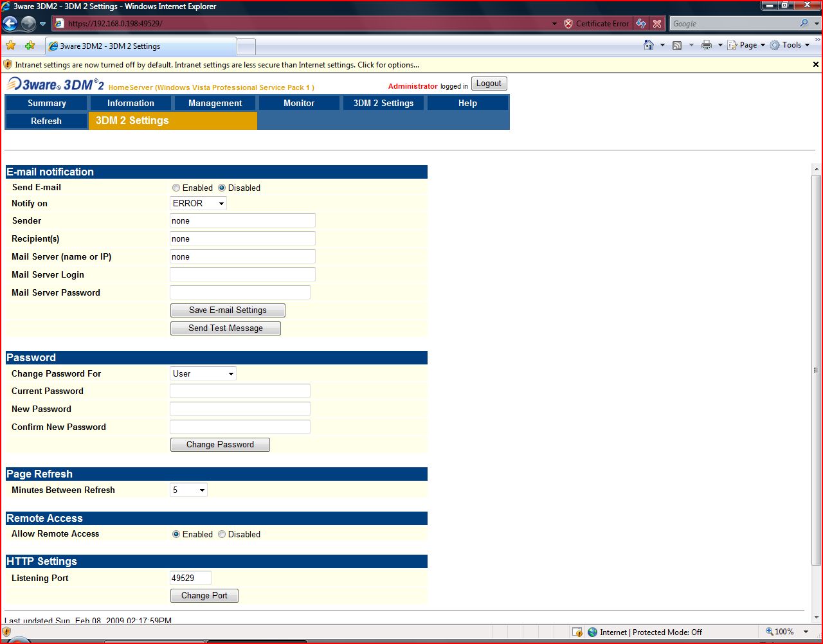
Task: Click the New Password field
Action: pyautogui.click(x=240, y=409)
